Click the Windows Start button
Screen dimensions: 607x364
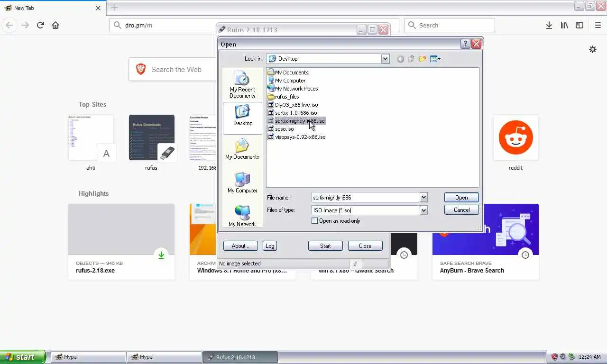pyautogui.click(x=23, y=357)
